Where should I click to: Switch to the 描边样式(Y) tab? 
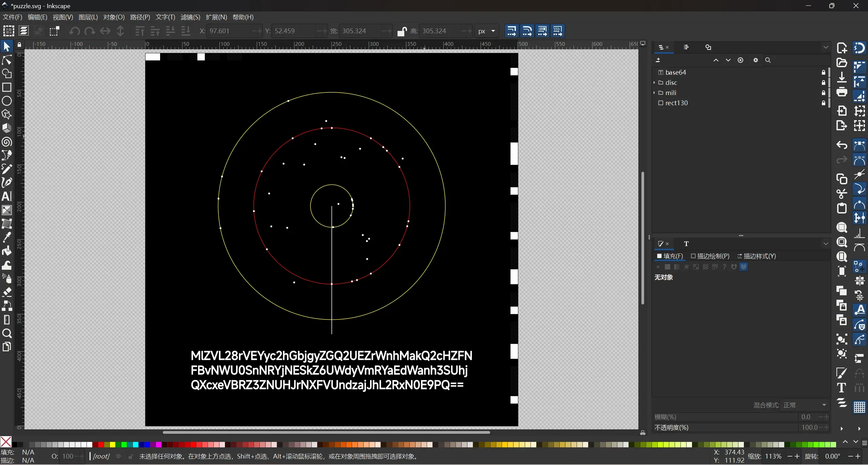tap(756, 256)
